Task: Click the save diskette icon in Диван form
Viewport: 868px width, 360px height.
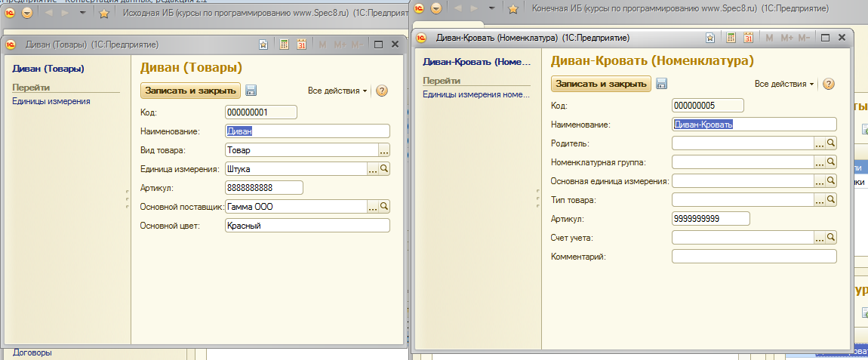Action: pyautogui.click(x=251, y=91)
